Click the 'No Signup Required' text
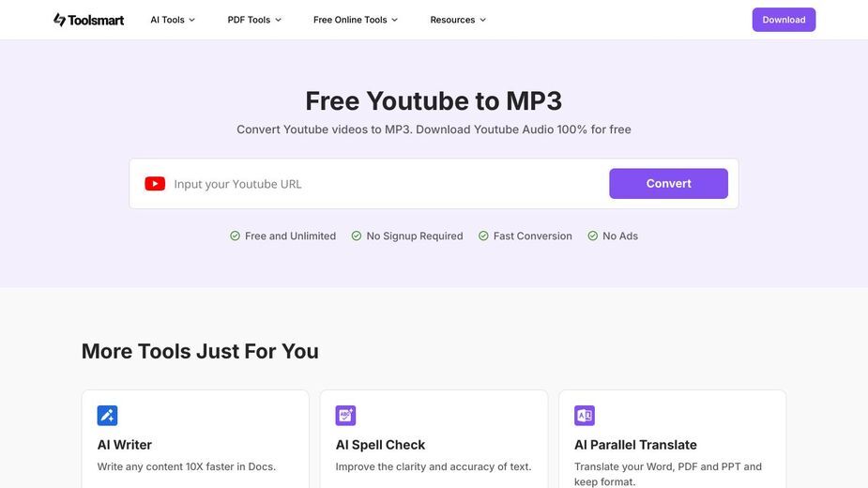The height and width of the screenshot is (488, 868). tap(415, 236)
